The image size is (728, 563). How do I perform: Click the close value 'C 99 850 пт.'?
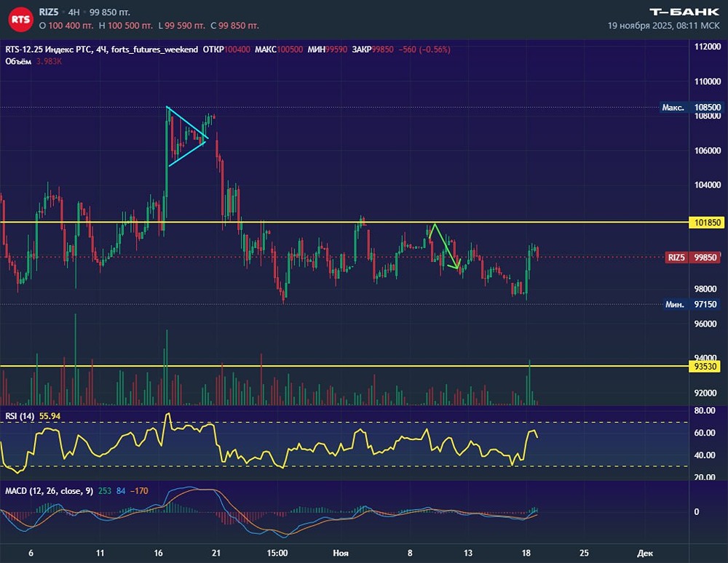point(234,25)
